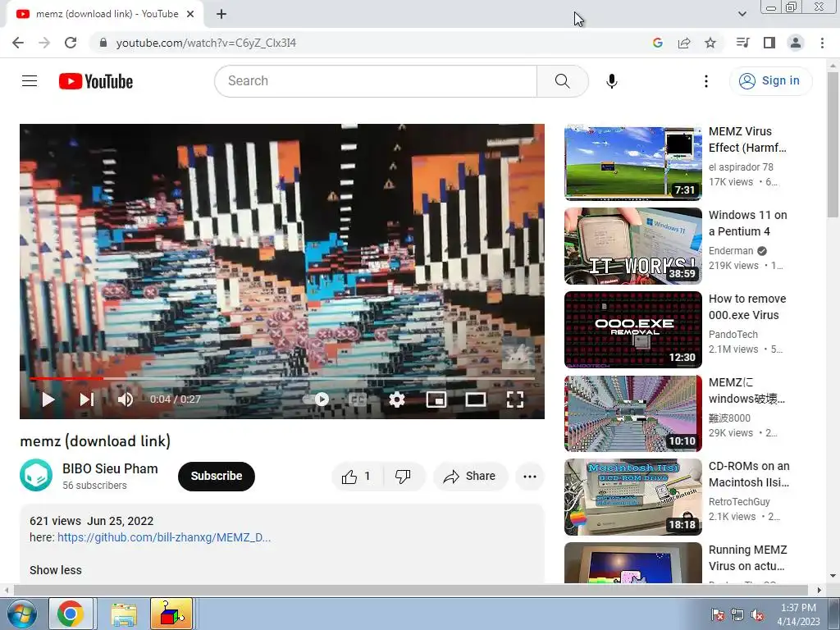Open Chrome three-dot menu

[x=822, y=43]
